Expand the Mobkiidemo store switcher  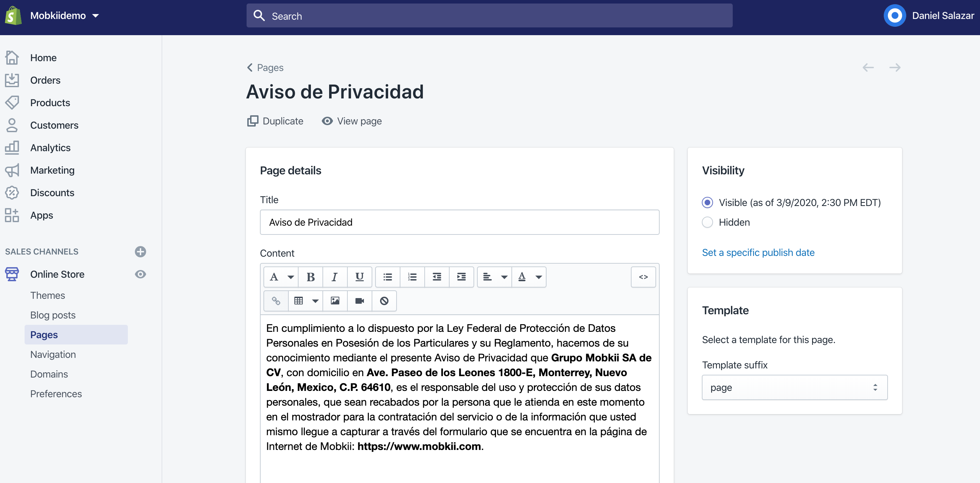(64, 15)
